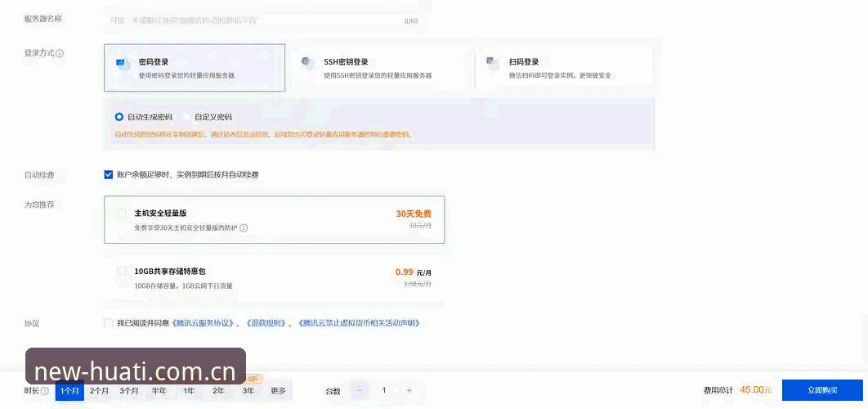
Task: Click the 密码登录 monitor icon
Action: [x=122, y=63]
